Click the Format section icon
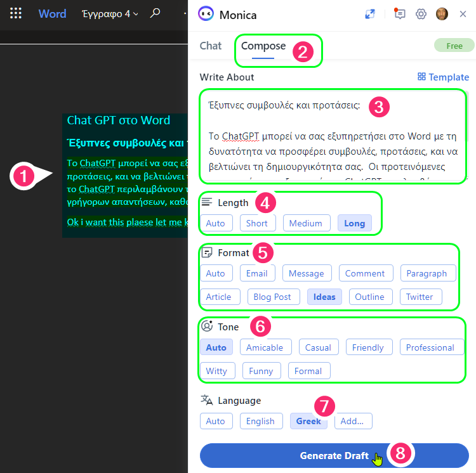476x473 pixels. 207,252
